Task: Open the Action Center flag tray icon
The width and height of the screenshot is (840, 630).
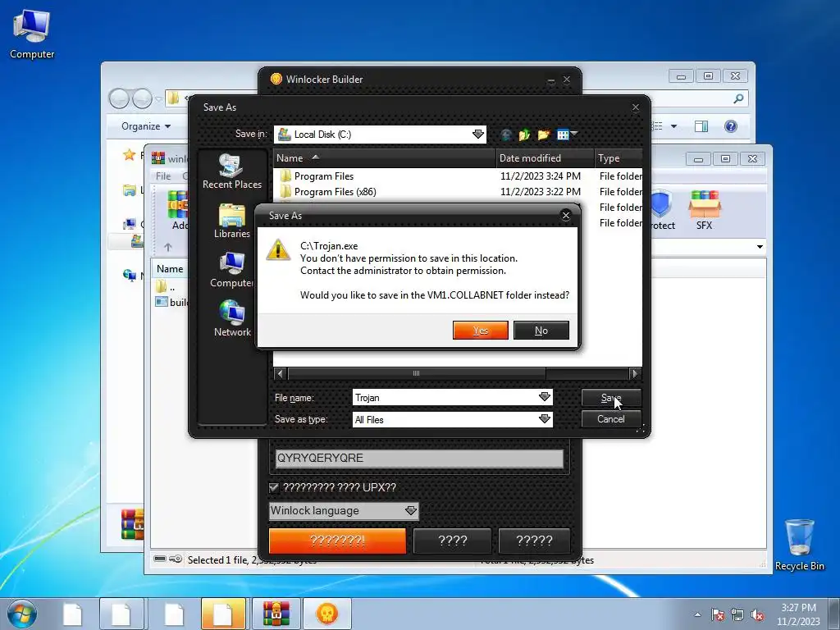Action: coord(717,614)
